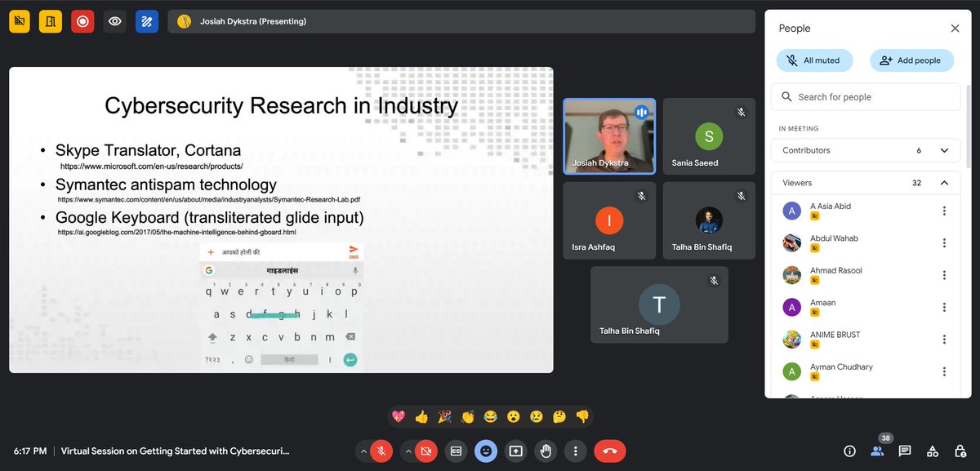Screen dimensions: 980x471
Task: Send the laughing face reaction
Action: pos(490,416)
